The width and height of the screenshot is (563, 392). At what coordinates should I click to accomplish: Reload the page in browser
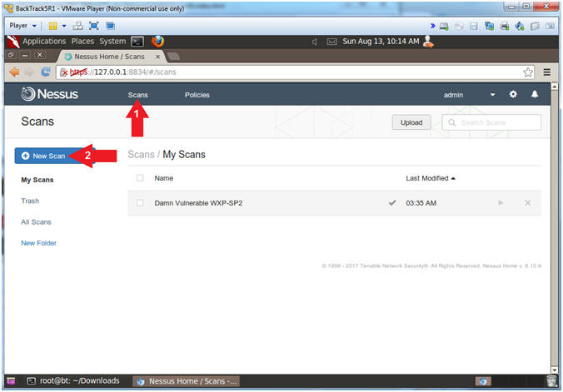pyautogui.click(x=46, y=72)
